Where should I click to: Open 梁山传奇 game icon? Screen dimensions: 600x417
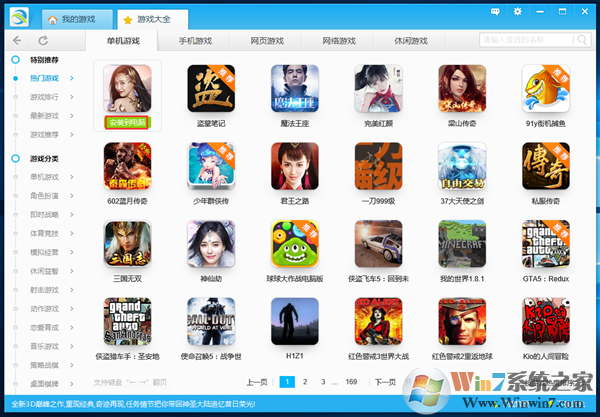click(x=462, y=88)
